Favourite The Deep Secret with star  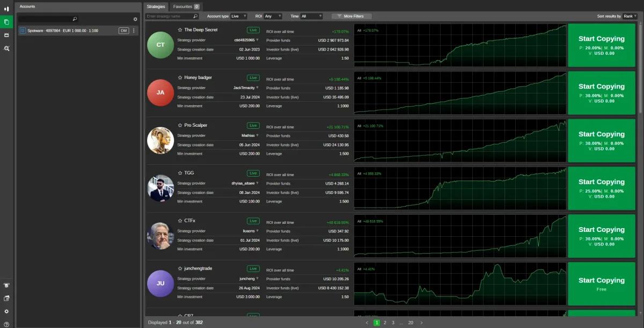point(180,30)
